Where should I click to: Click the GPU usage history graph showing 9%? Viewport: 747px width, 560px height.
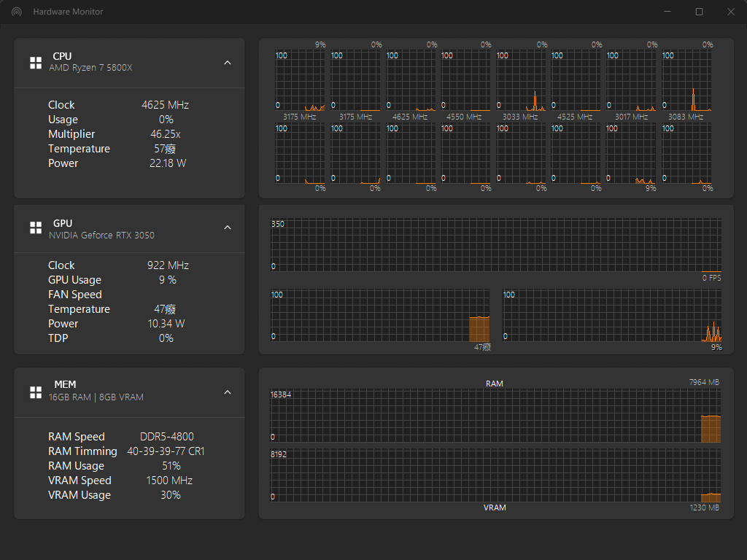[611, 316]
